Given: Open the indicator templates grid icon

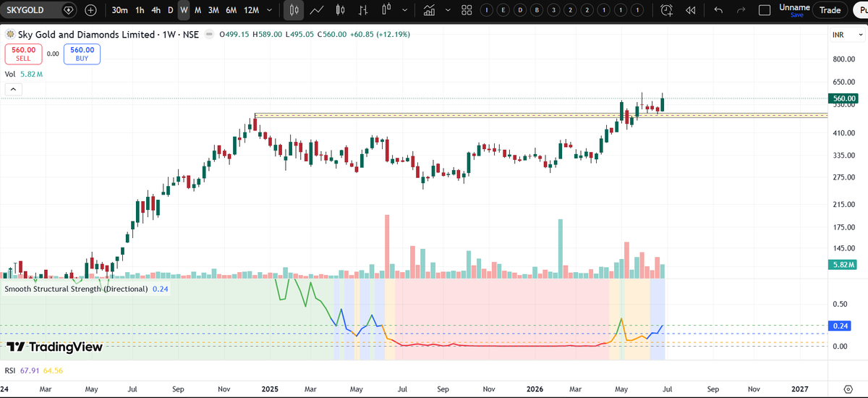Looking at the screenshot, I should click(467, 10).
